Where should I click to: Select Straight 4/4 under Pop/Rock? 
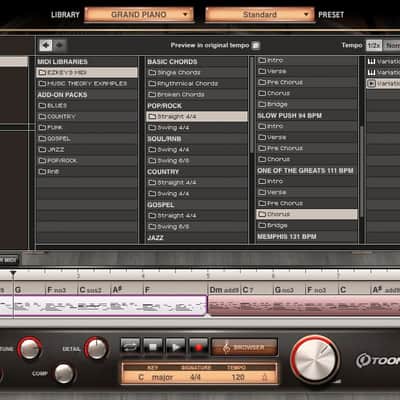pyautogui.click(x=197, y=116)
